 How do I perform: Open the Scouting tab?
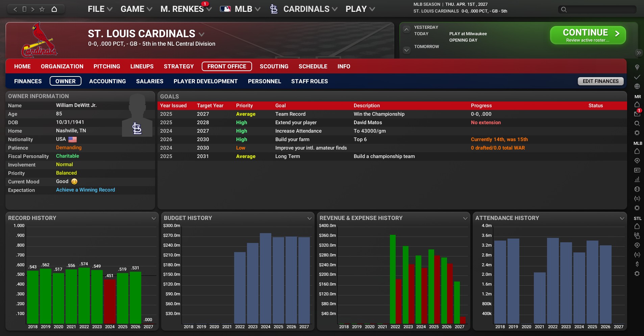(274, 66)
